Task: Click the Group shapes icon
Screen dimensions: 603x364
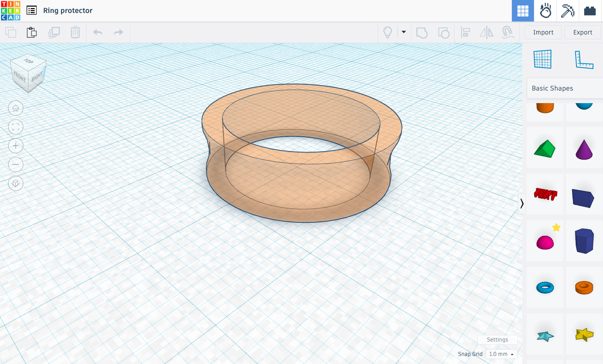Action: click(x=422, y=32)
